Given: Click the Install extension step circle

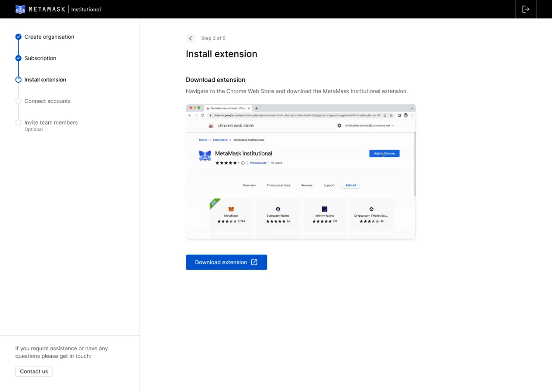Looking at the screenshot, I should (x=18, y=80).
